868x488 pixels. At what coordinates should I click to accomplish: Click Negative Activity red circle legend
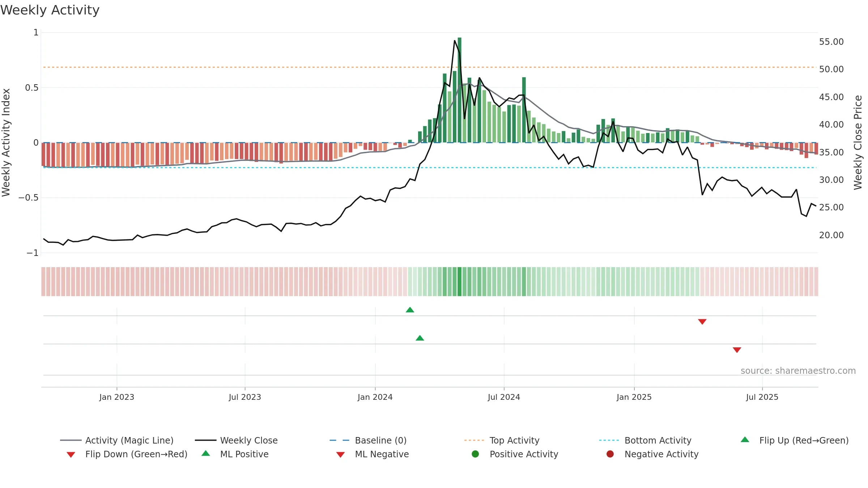(x=610, y=454)
